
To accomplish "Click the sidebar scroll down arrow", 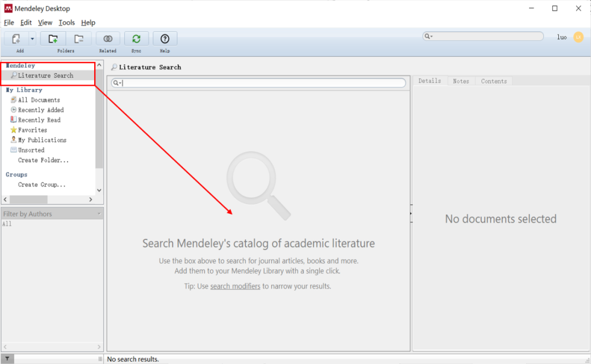I will point(99,190).
